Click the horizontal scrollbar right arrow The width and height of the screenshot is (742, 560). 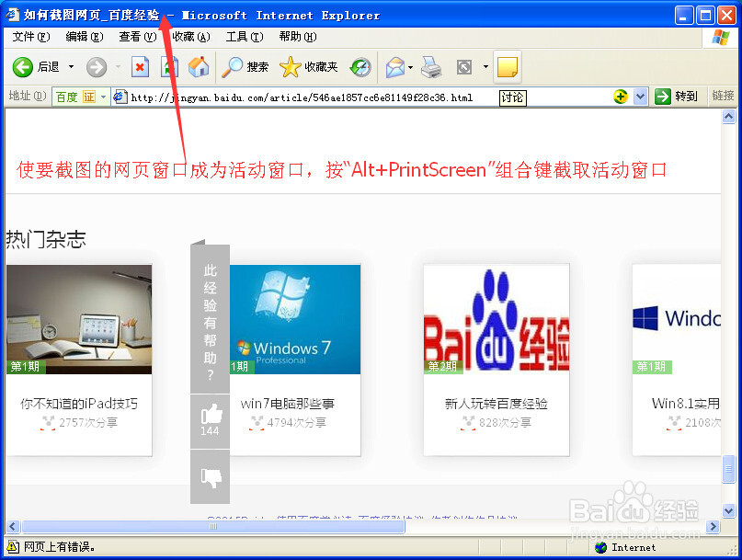tap(713, 526)
